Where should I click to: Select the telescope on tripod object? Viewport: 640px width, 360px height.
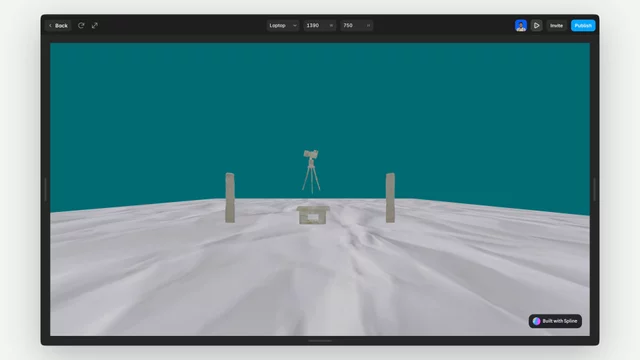click(x=311, y=171)
